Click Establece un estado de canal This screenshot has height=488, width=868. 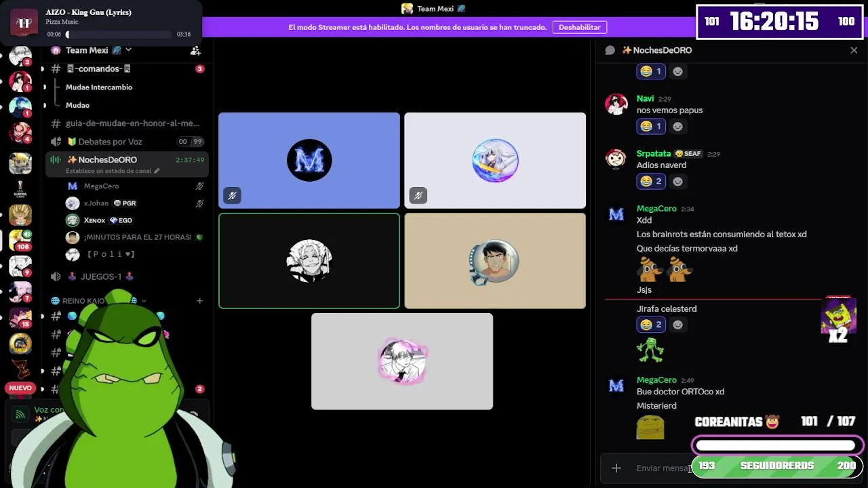click(x=108, y=171)
